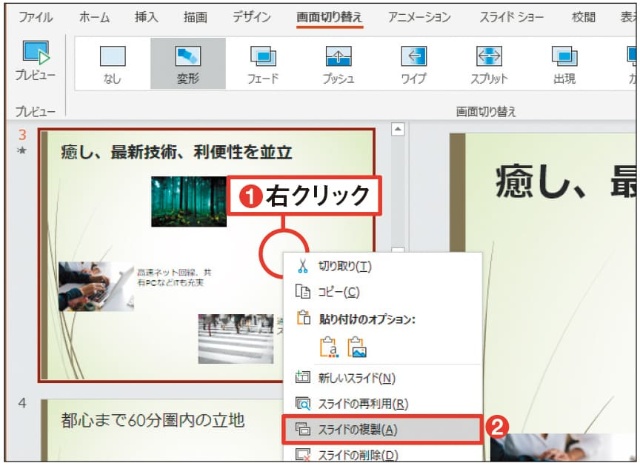Click the copy icon beside コピー
Screen dimensions: 640x466
[302, 292]
